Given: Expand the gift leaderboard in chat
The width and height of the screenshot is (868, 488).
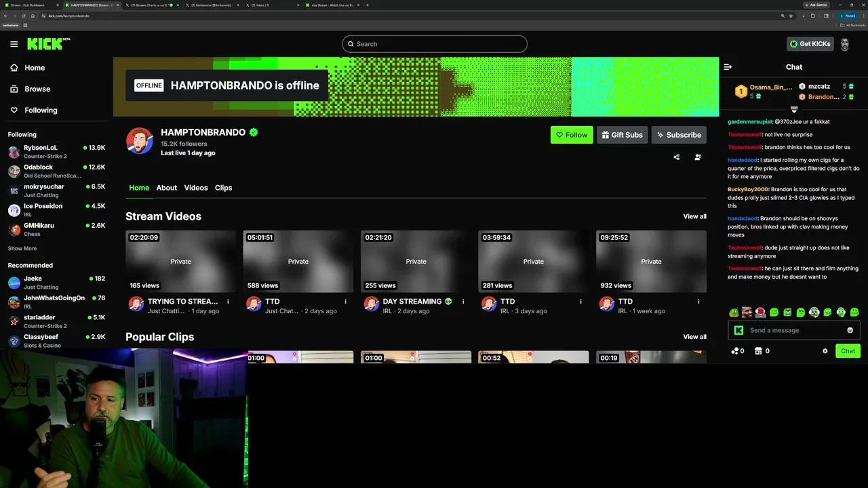Looking at the screenshot, I should pos(794,109).
